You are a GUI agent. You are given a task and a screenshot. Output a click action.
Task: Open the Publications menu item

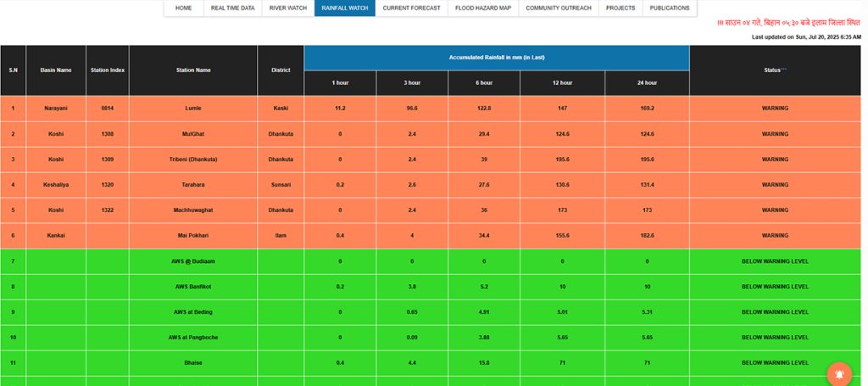pyautogui.click(x=669, y=8)
